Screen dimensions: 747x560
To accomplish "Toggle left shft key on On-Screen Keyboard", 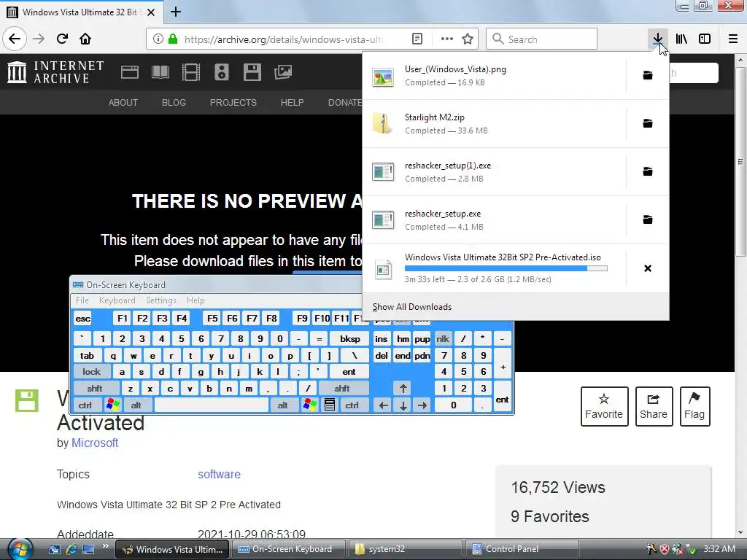I will (x=96, y=389).
